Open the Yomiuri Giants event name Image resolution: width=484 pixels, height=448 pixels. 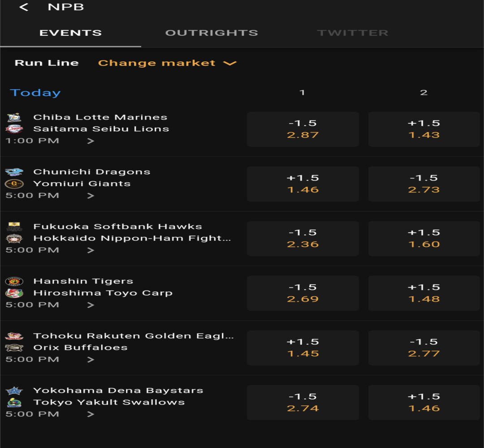[82, 184]
